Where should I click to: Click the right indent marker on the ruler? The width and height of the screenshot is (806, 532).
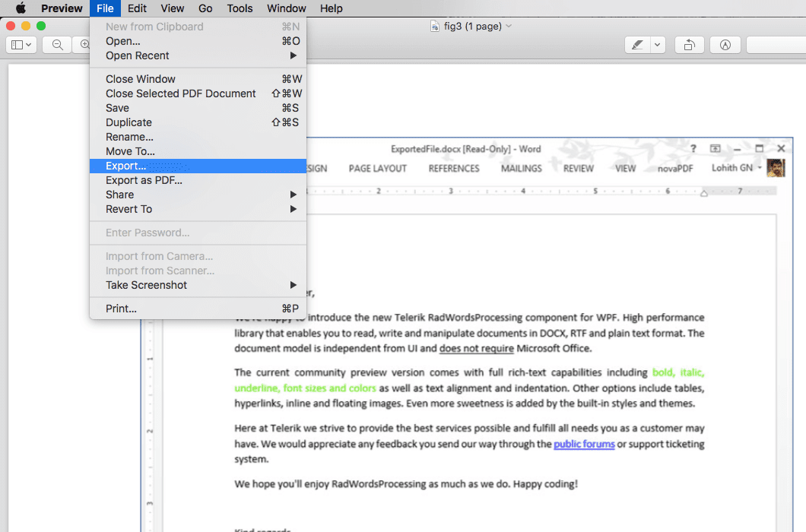pos(703,193)
